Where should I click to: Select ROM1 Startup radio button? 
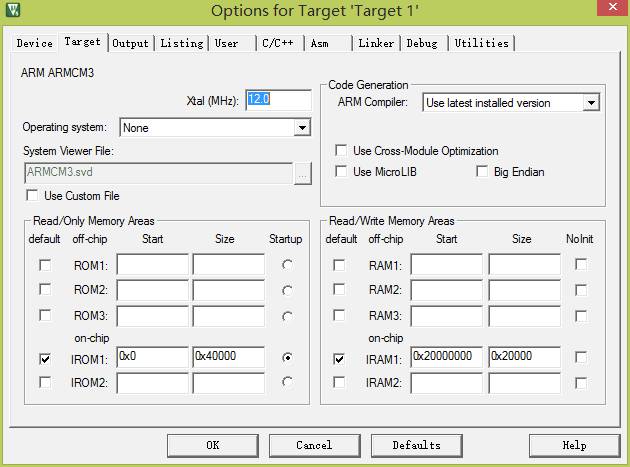[287, 265]
